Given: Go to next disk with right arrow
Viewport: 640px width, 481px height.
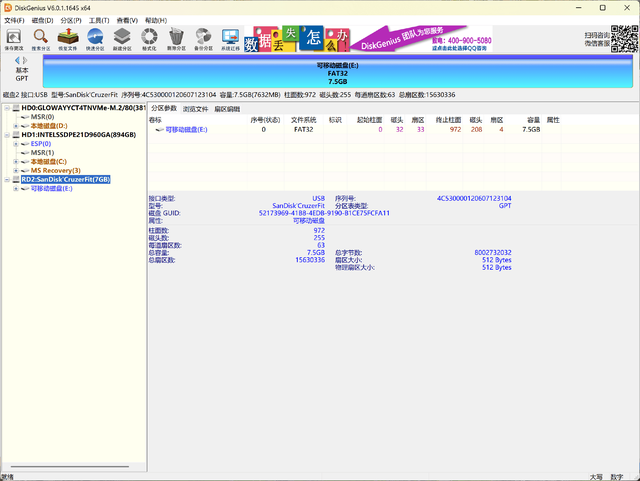Looking at the screenshot, I should 25,60.
